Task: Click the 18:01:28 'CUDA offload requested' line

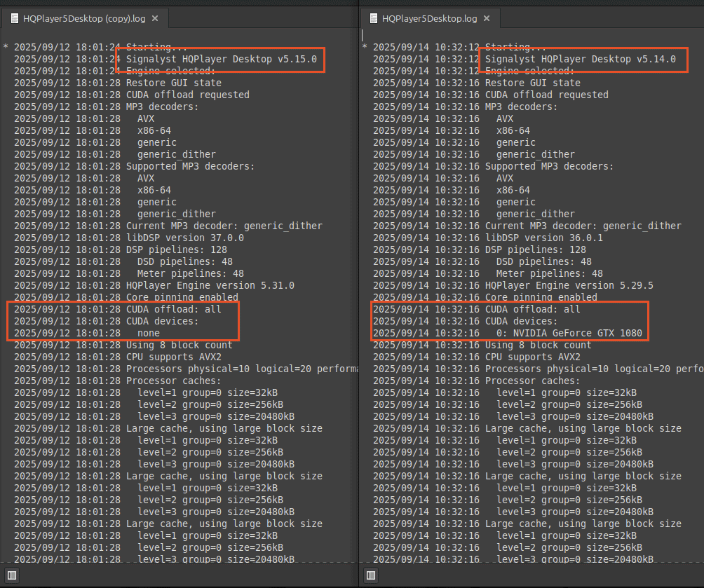Action: pyautogui.click(x=132, y=95)
